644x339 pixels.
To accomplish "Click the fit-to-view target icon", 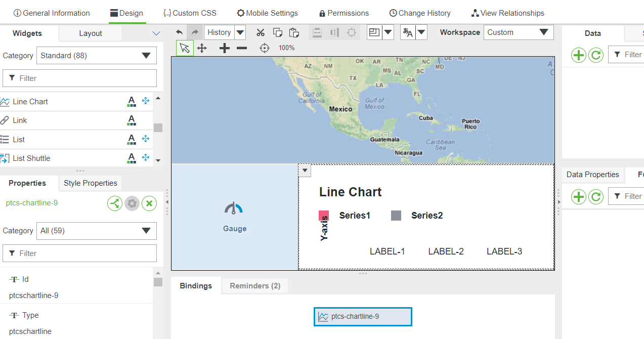I will pyautogui.click(x=264, y=48).
